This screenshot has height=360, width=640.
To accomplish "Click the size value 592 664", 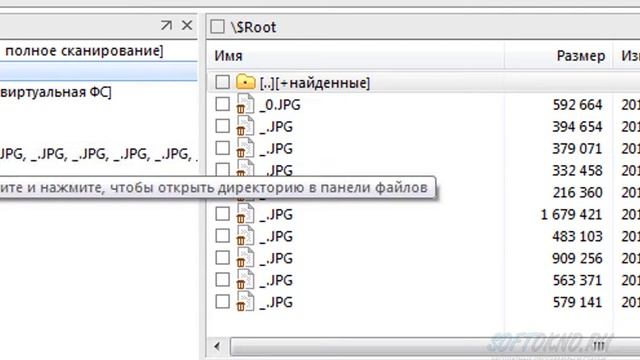I will (578, 105).
